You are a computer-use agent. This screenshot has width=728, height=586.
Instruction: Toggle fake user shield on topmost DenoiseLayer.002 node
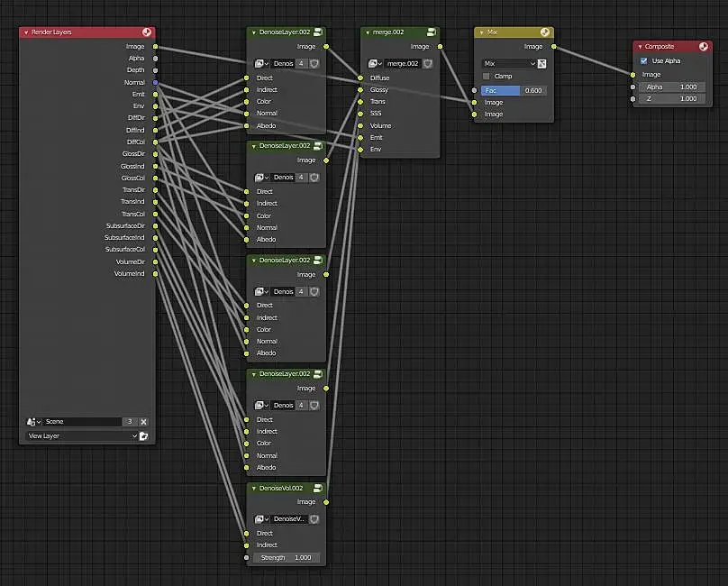pos(314,64)
